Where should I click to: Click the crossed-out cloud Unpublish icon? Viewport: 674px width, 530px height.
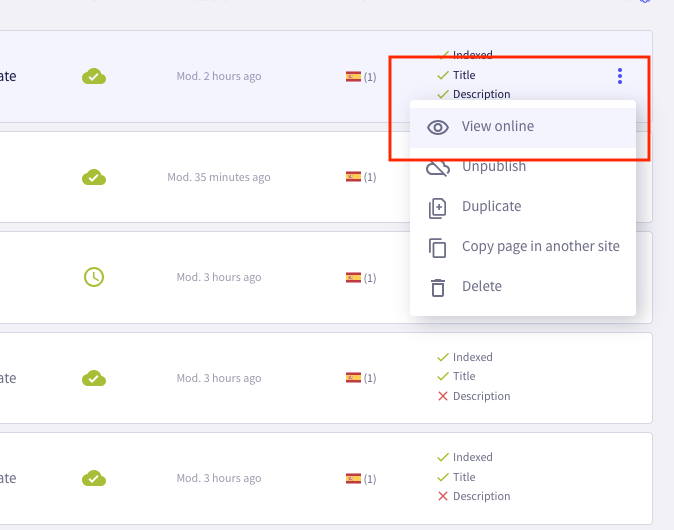pos(437,167)
